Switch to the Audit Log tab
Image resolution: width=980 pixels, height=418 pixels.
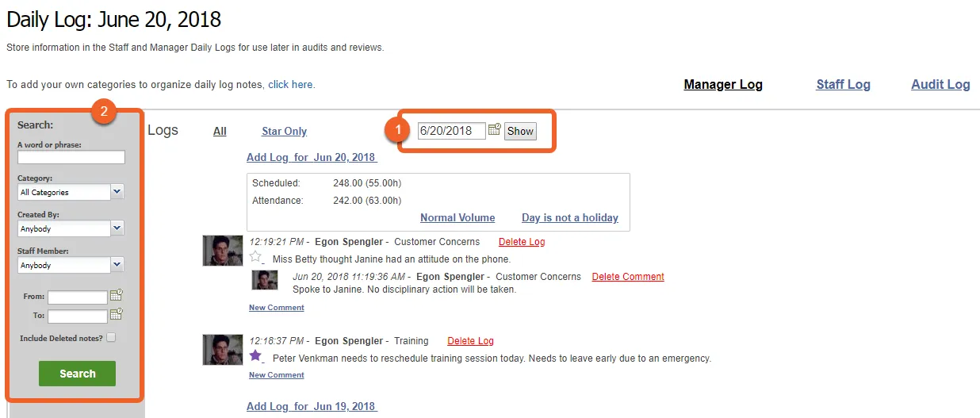tap(940, 84)
